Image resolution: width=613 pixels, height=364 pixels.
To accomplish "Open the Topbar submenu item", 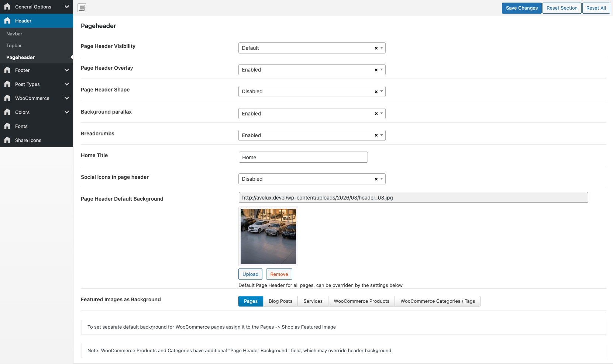I will (x=14, y=45).
